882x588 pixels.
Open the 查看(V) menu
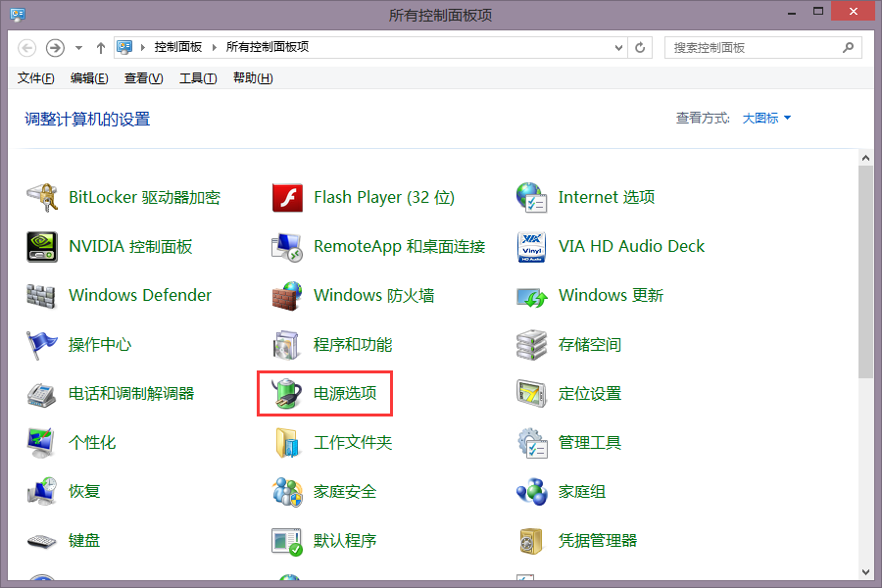(143, 78)
